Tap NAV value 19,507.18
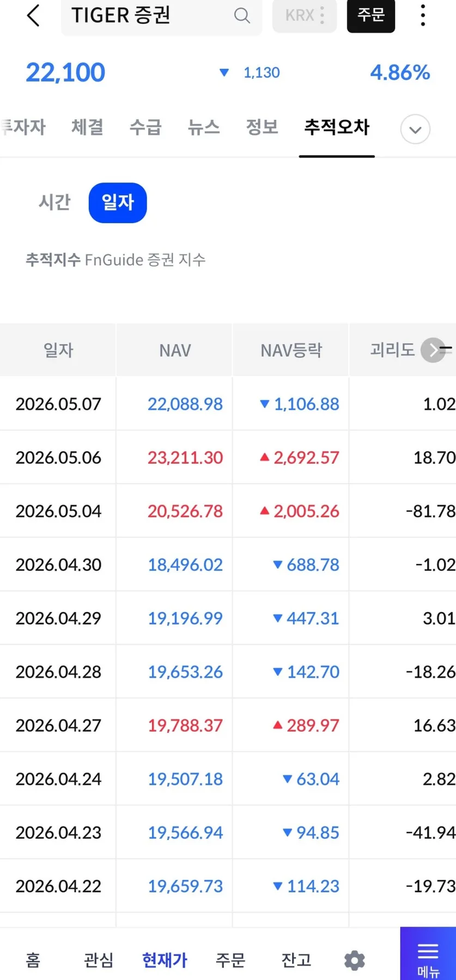Image resolution: width=456 pixels, height=980 pixels. pos(185,779)
